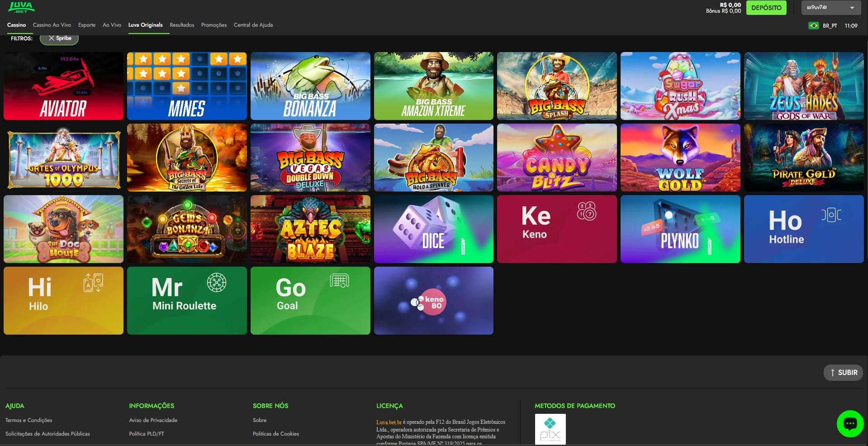Screen dimensions: 868x446
Task: Open the live chat support bubble
Action: click(x=850, y=424)
